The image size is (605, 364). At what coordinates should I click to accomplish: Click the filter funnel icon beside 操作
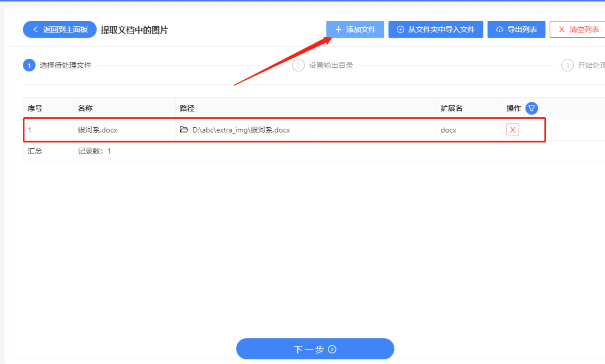(531, 108)
